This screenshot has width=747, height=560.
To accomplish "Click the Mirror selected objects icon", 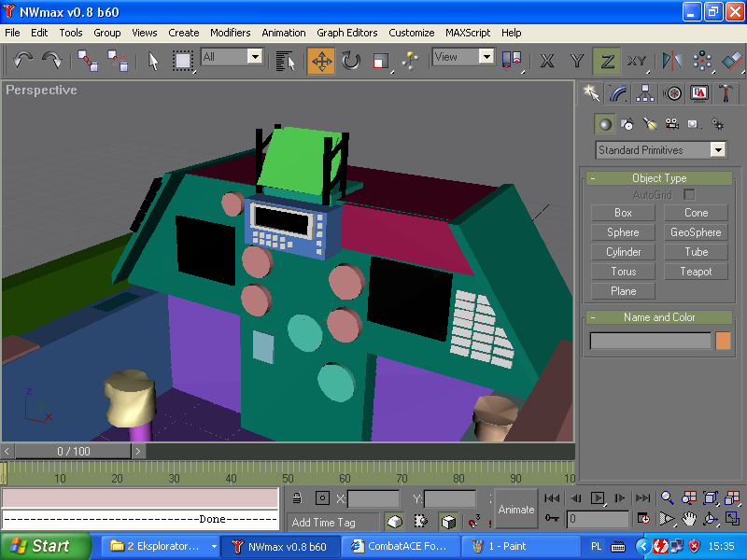I will click(671, 62).
